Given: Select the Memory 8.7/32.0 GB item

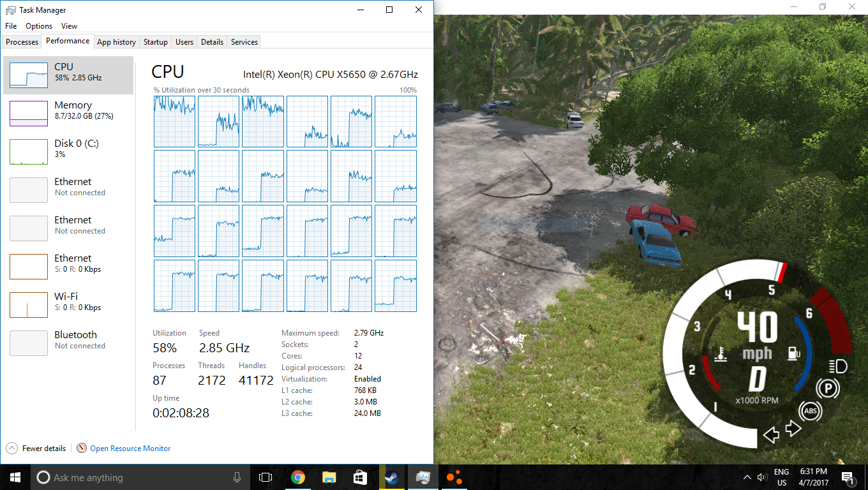Looking at the screenshot, I should click(68, 114).
